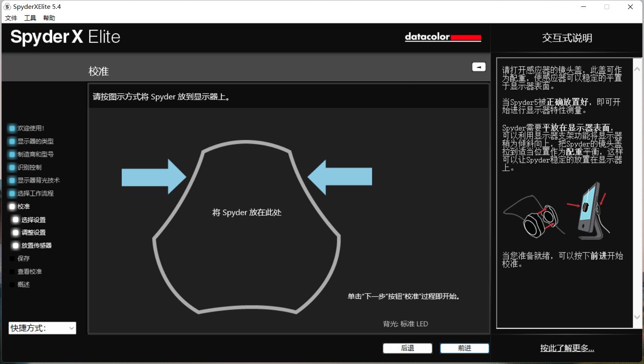Open the 调整设置 sub-step
This screenshot has height=364, width=644.
(x=34, y=233)
